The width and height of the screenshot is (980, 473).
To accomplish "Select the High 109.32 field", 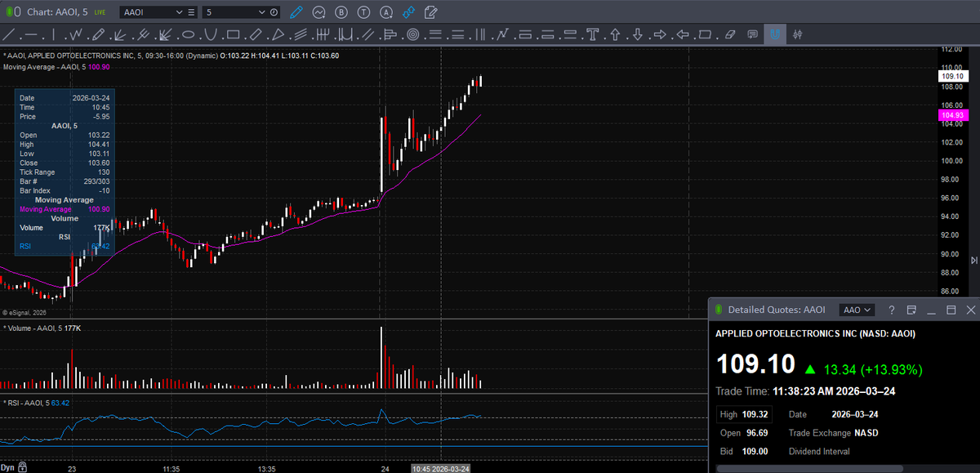I will (x=742, y=414).
